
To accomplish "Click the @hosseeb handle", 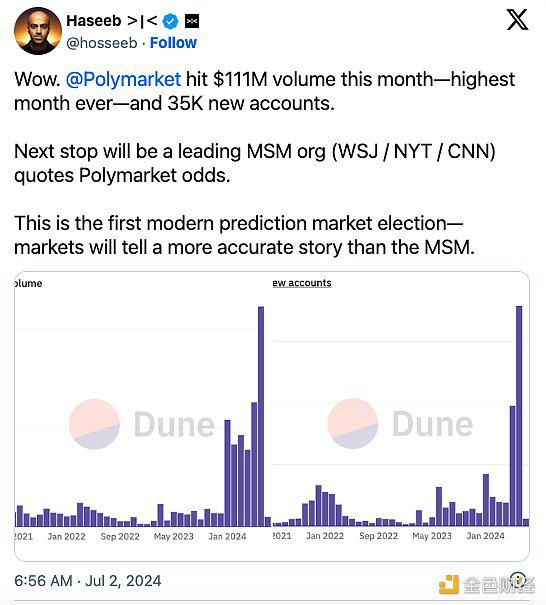I will pyautogui.click(x=102, y=43).
